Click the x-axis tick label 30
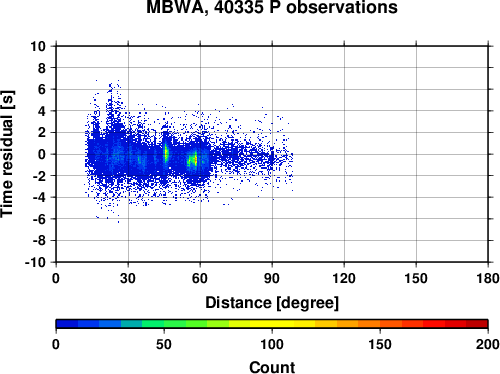The image size is (500, 374). click(128, 278)
